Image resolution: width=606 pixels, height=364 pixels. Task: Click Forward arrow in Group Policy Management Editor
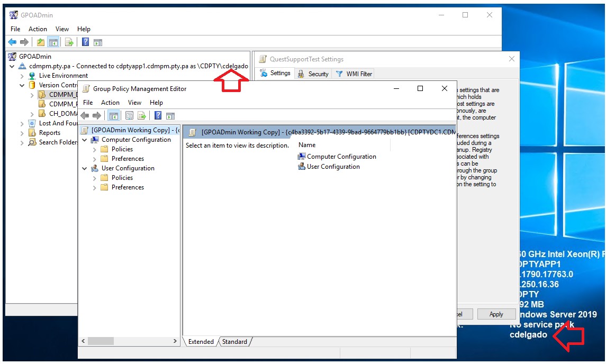[x=97, y=115]
